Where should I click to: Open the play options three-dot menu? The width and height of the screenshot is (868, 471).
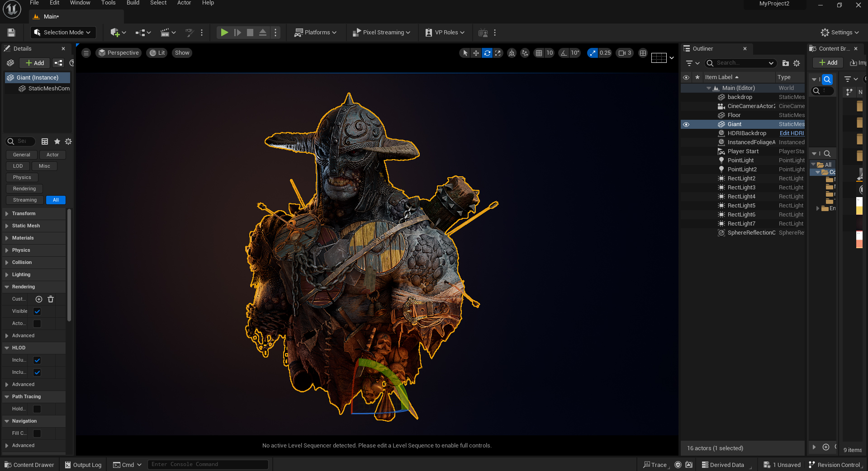pyautogui.click(x=275, y=33)
